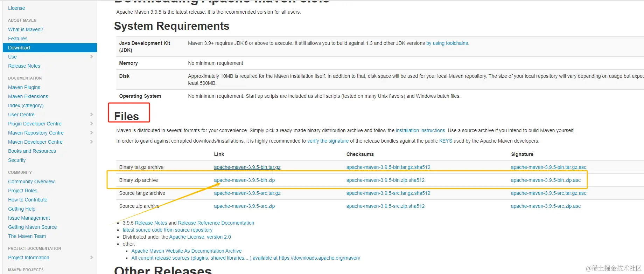644x274 pixels.
Task: Open Maven Plugins documentation
Action: pos(24,87)
